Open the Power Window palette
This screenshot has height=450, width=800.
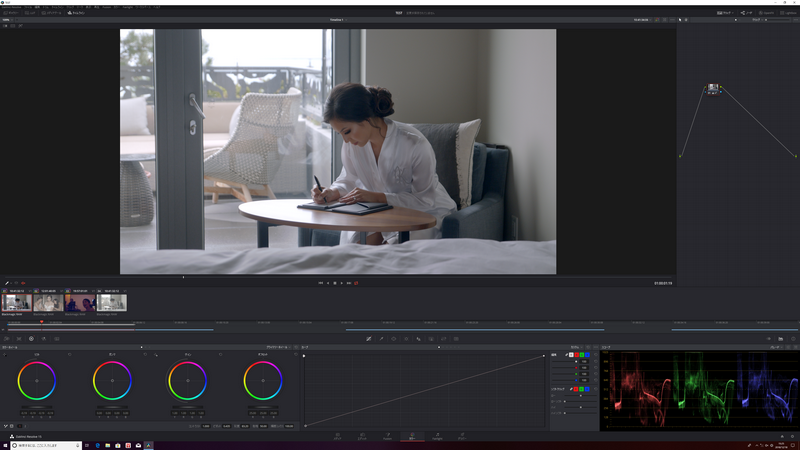coord(394,339)
